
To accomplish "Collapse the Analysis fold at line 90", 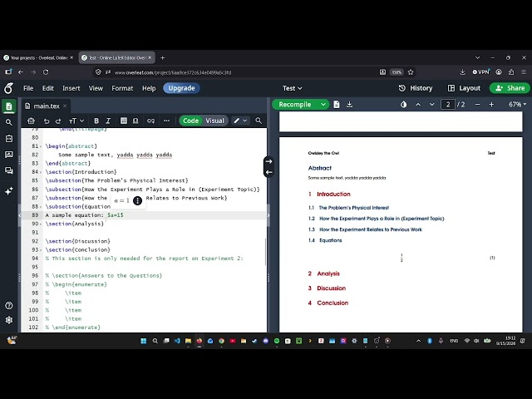I will (x=41, y=224).
